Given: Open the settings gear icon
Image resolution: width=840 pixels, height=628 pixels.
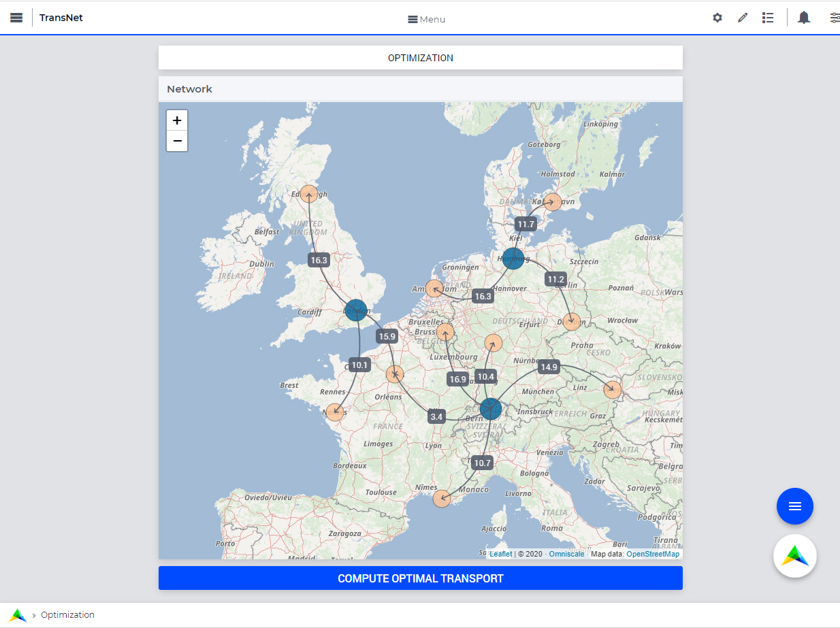Looking at the screenshot, I should (717, 18).
